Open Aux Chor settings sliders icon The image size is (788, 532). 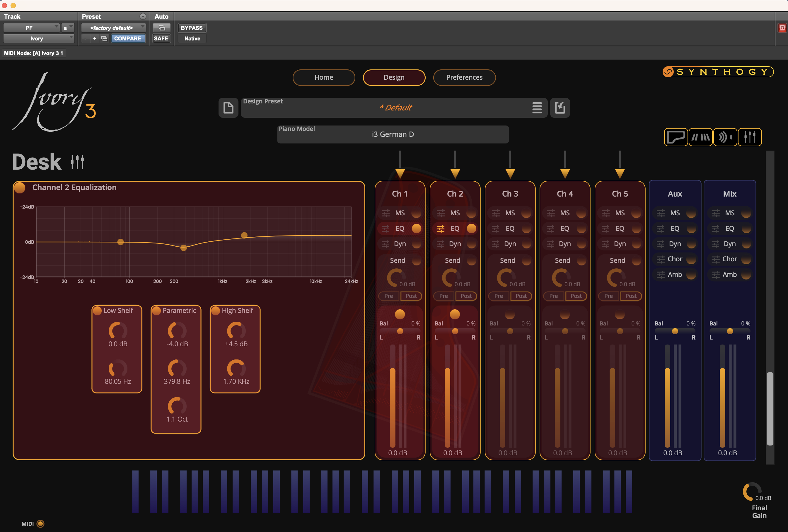point(661,259)
